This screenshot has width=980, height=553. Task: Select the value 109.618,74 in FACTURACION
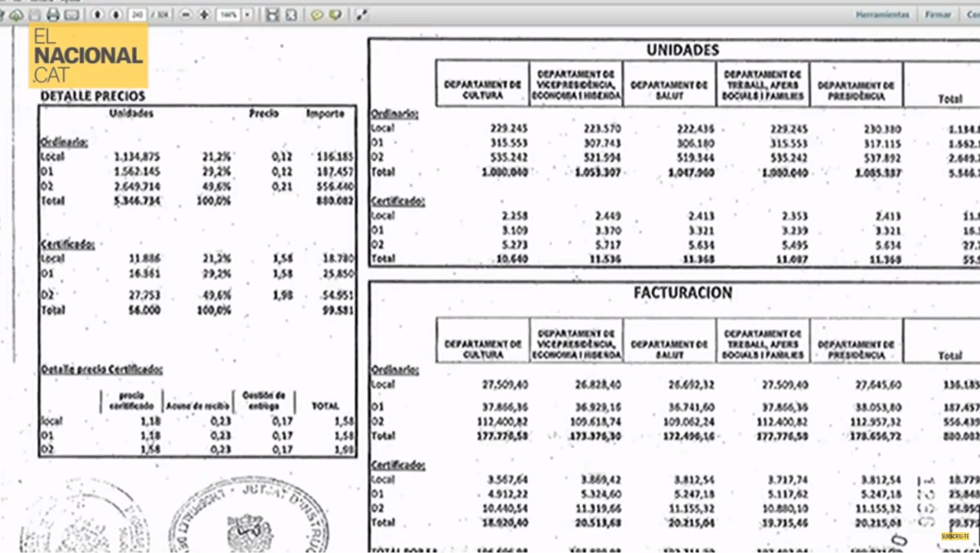(x=596, y=422)
